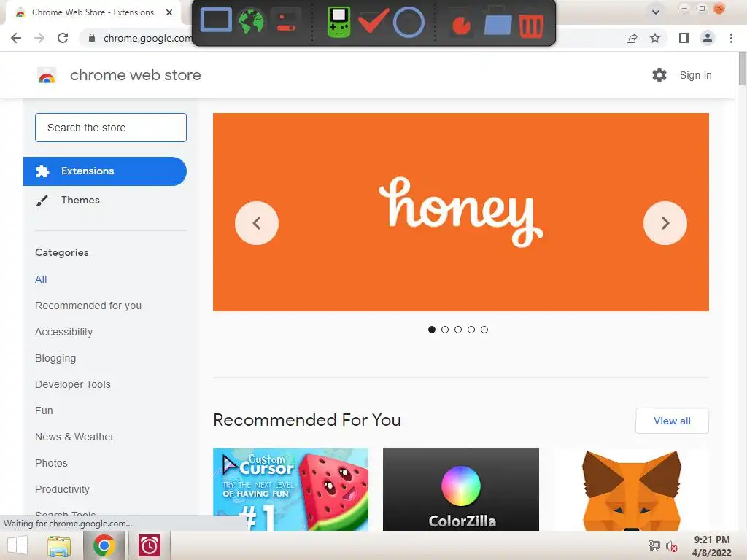Image resolution: width=747 pixels, height=560 pixels.
Task: Advance to next carousel slide
Action: (x=665, y=223)
